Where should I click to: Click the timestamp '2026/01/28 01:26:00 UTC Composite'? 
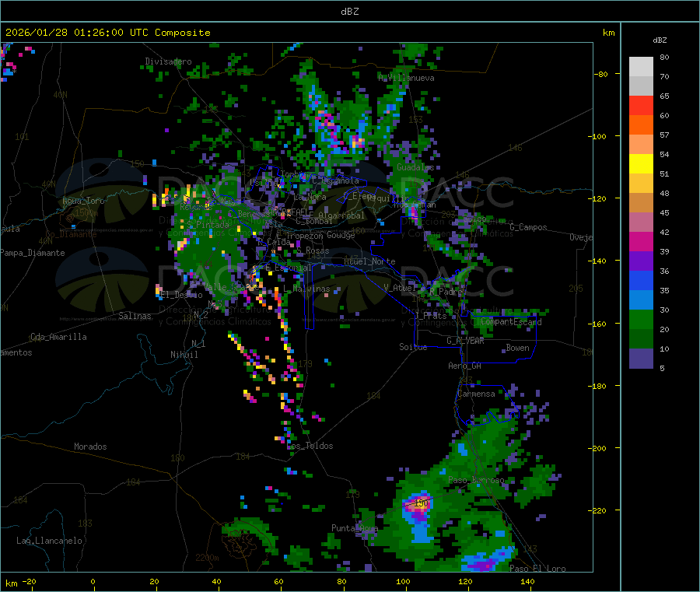point(107,33)
